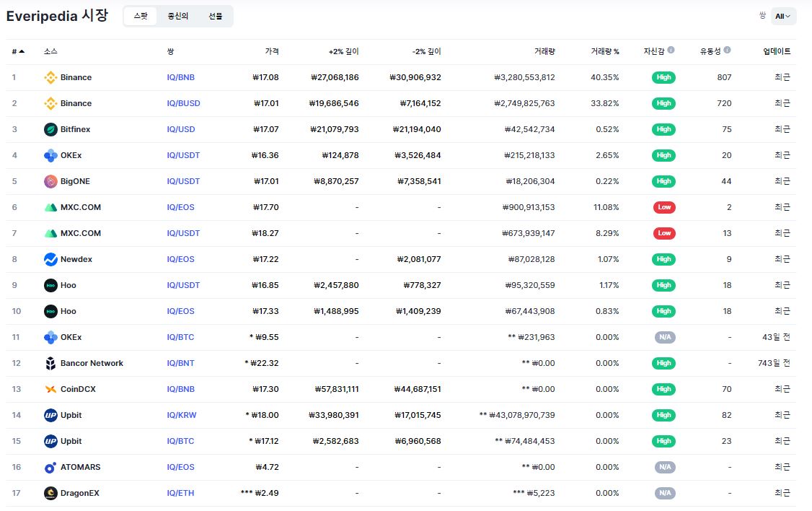
Task: Click the depth value ₩57,831,111
Action: 337,389
